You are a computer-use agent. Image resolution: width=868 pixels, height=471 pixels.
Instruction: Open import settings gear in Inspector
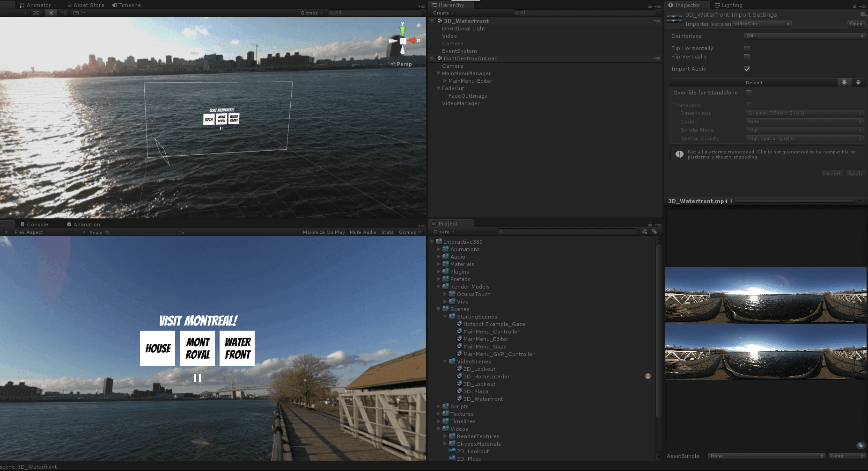point(863,14)
